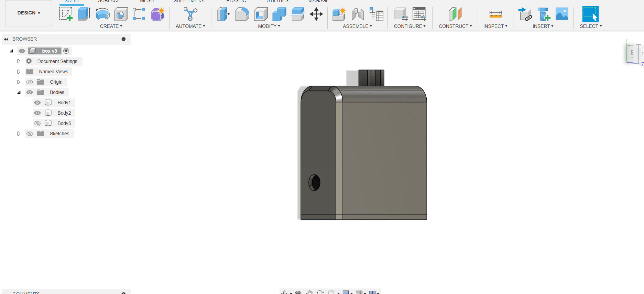Open the SELECT dropdown menu
The height and width of the screenshot is (294, 644).
591,26
